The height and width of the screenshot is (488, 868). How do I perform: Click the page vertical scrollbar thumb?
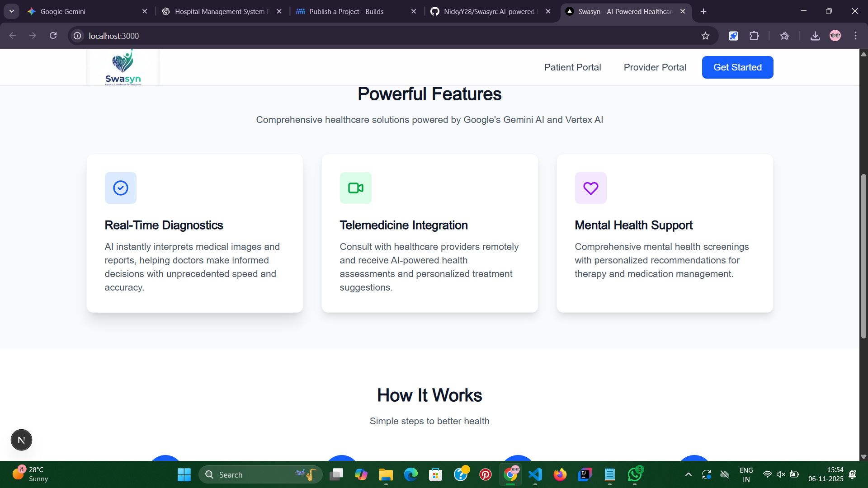click(x=863, y=256)
